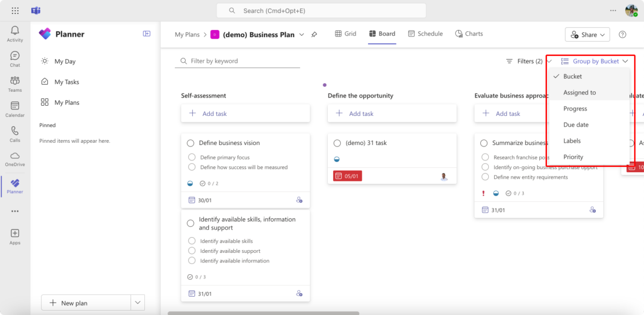Select Priority in the Group by menu
Screen dimensions: 644x315
click(573, 157)
